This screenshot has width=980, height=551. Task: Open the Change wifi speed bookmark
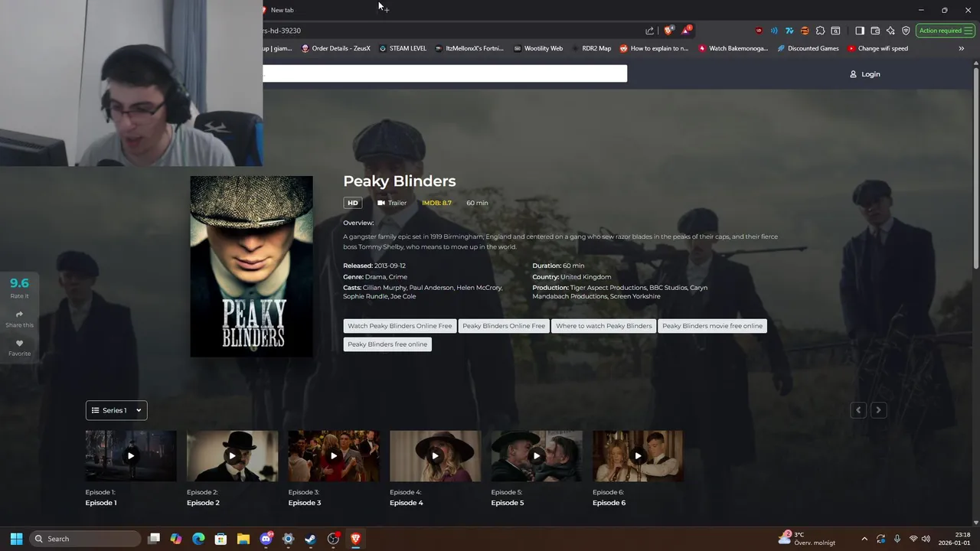pyautogui.click(x=877, y=48)
